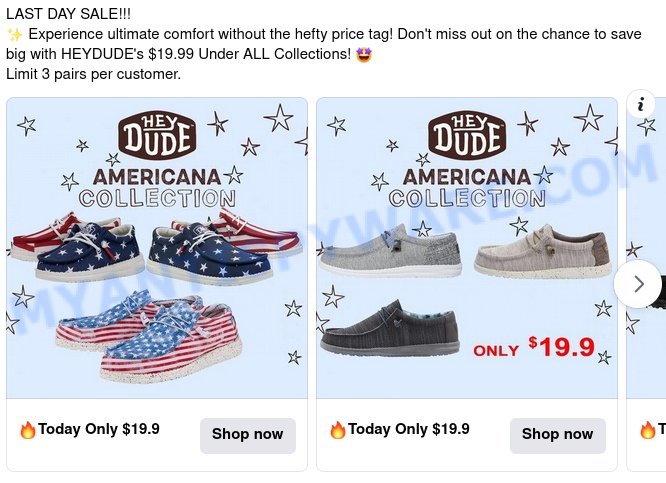
Task: Select the red-white-blue striped shoes image
Action: tap(150, 336)
